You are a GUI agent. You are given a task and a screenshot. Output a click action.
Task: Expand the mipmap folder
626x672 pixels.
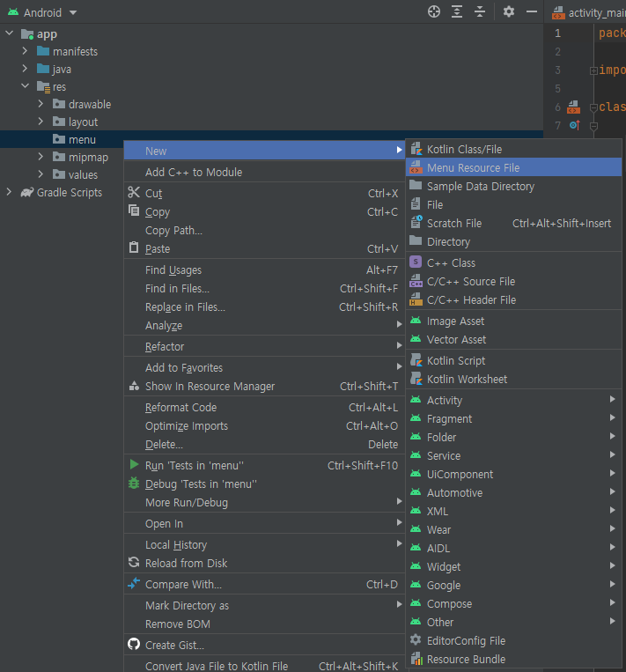tap(41, 157)
